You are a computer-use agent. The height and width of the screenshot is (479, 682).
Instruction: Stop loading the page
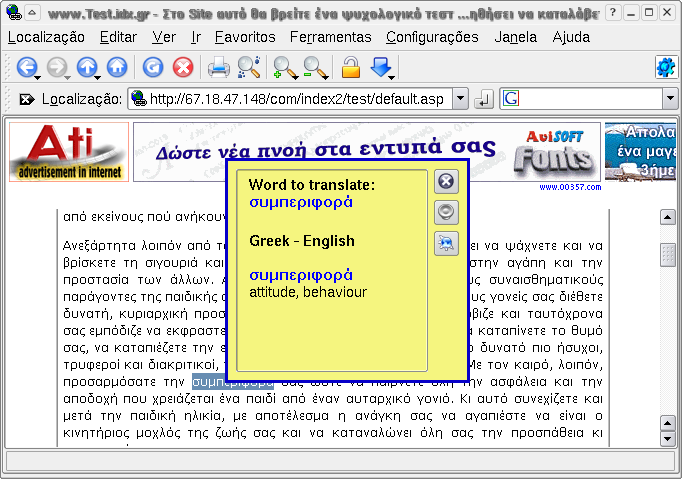(x=183, y=68)
